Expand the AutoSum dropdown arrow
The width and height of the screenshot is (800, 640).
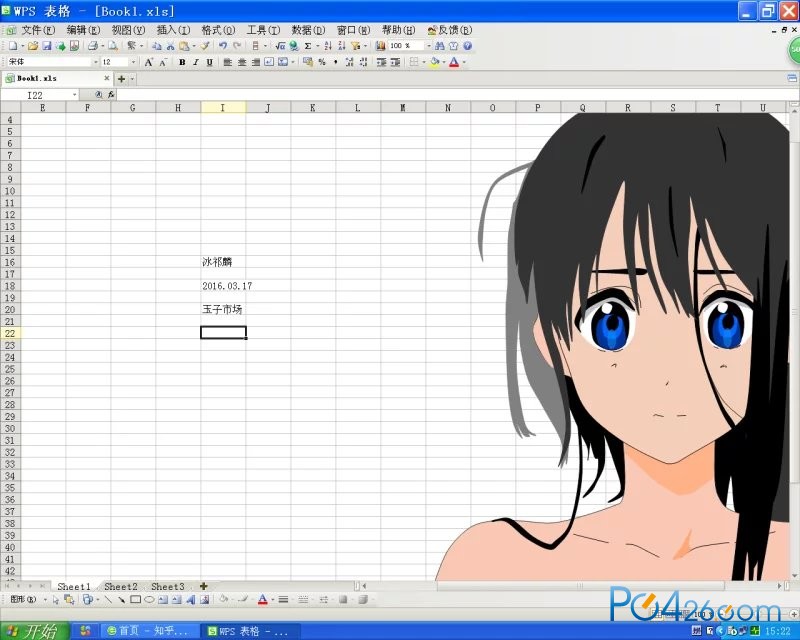[317, 46]
